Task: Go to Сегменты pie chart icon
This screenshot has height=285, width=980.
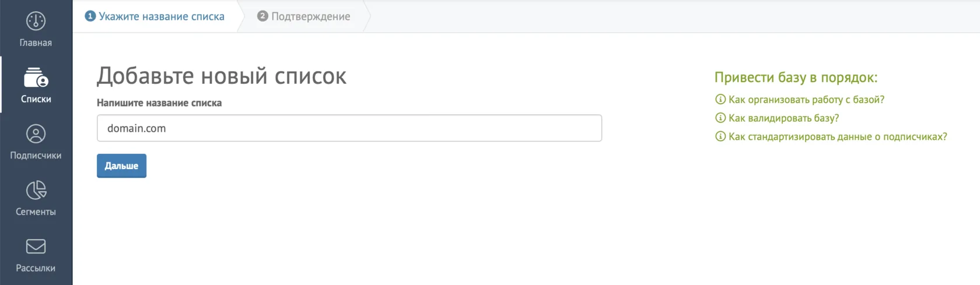Action: (36, 190)
